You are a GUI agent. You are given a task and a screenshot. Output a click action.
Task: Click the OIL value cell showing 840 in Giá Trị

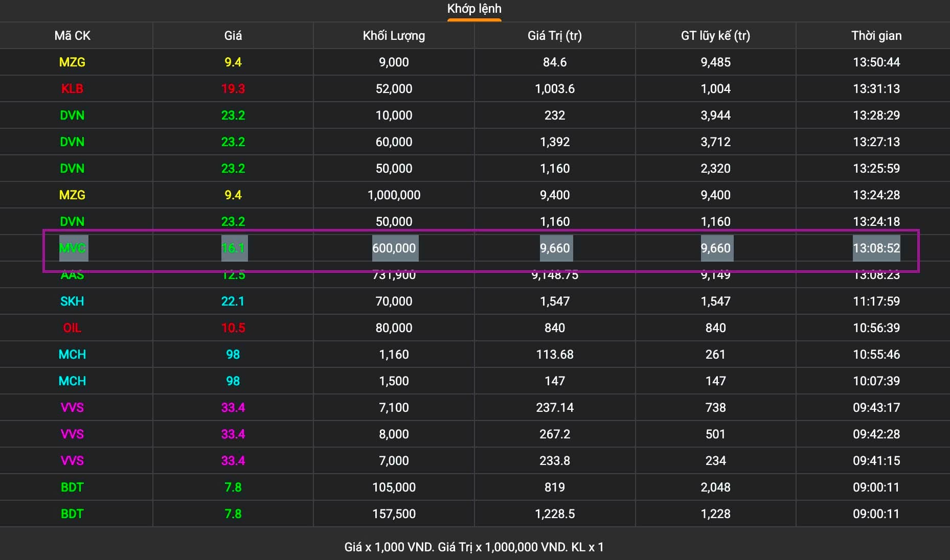[x=554, y=328]
